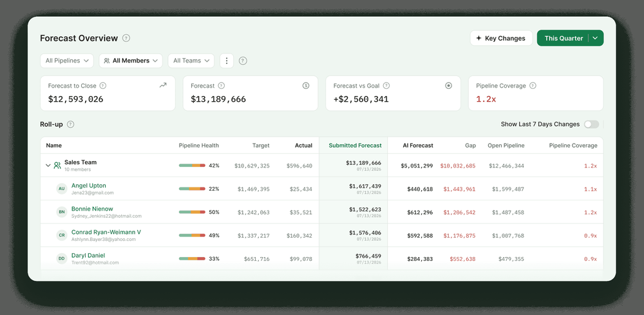Click the Target column header
644x315 pixels.
tap(261, 146)
